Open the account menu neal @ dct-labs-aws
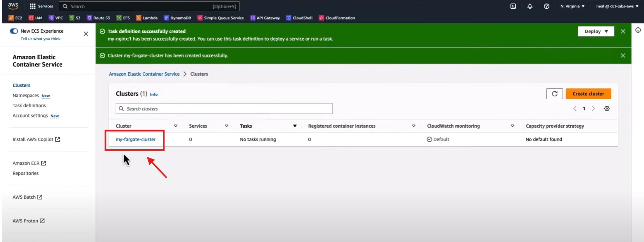This screenshot has height=242, width=644. [617, 6]
